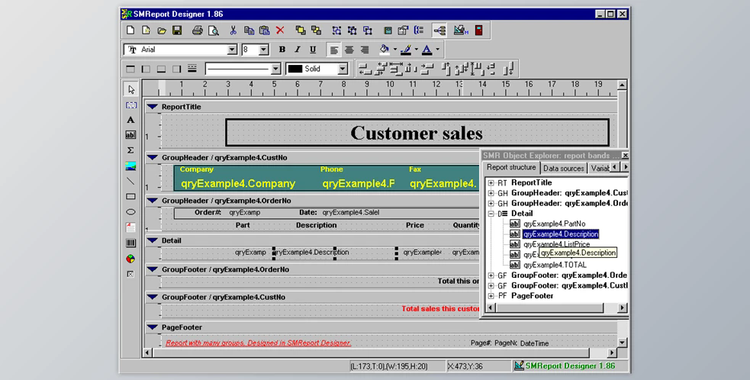Click the red door exit icon
750x380 pixels.
(x=478, y=31)
